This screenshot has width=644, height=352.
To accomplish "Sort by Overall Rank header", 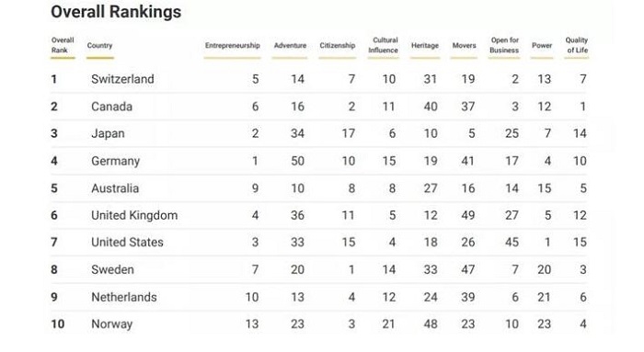I will click(63, 45).
